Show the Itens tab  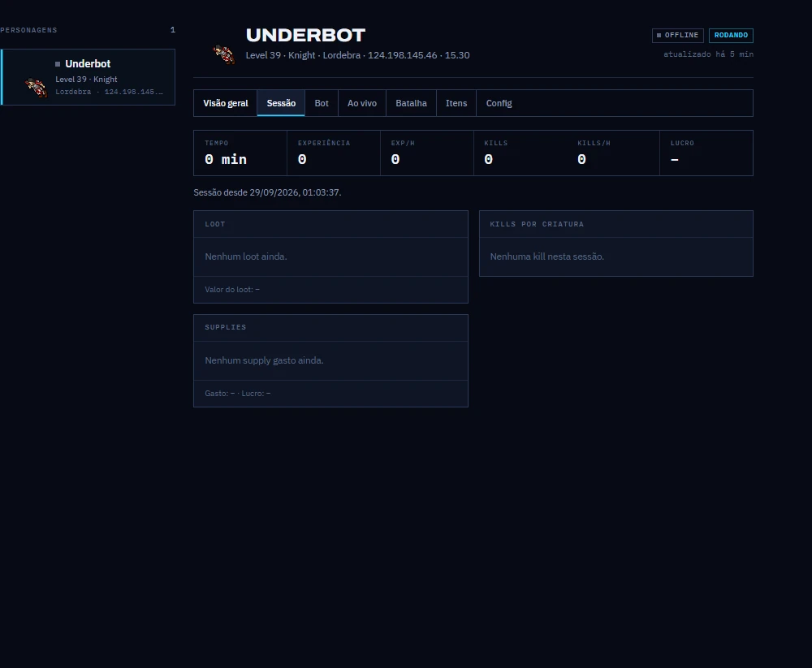click(x=456, y=103)
